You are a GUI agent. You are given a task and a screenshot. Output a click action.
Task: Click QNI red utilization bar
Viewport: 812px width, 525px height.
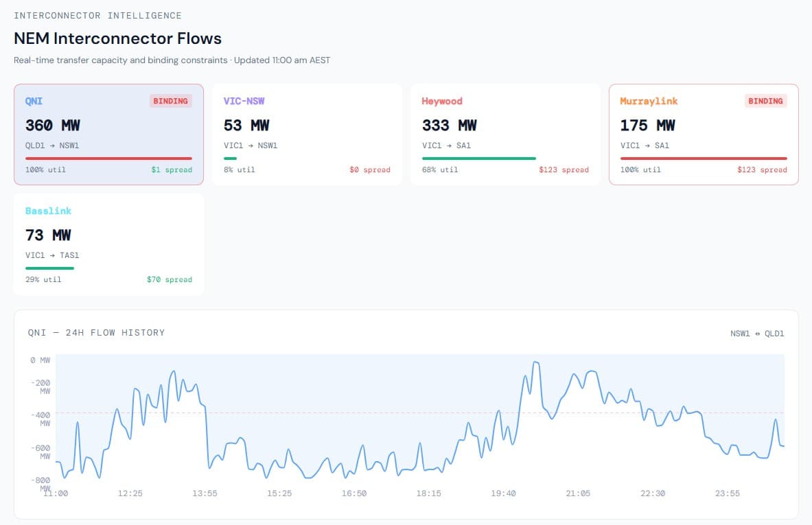(x=108, y=159)
